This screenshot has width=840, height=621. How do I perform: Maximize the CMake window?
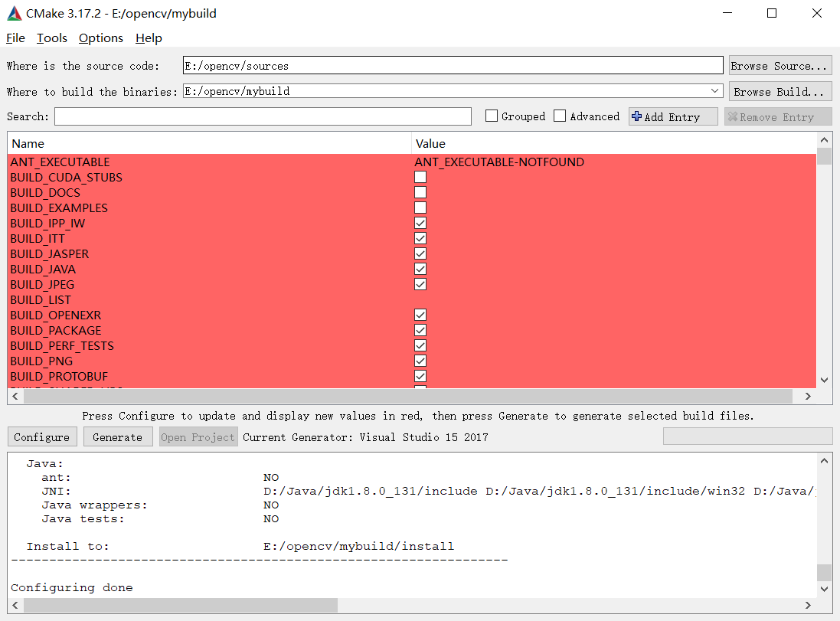click(x=771, y=13)
